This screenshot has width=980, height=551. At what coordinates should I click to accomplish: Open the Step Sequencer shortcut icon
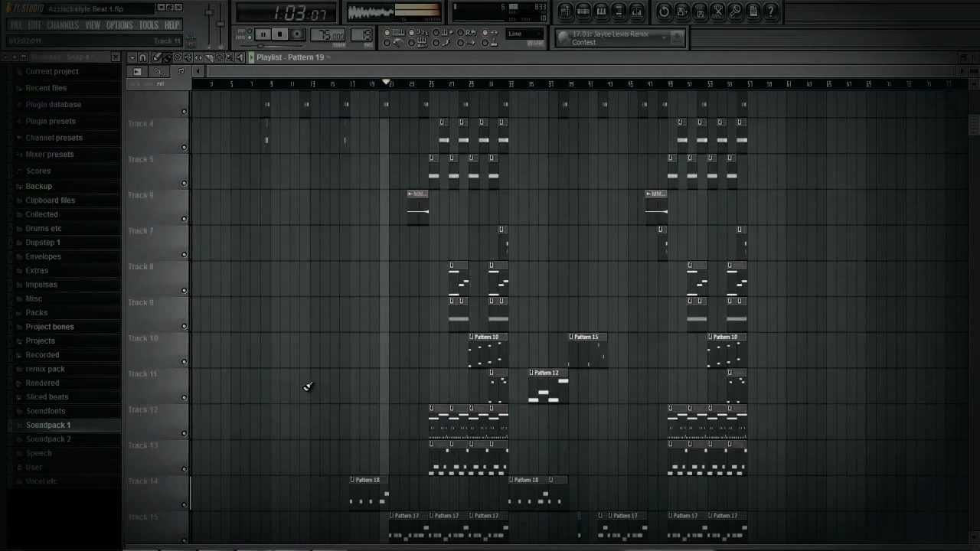coord(583,11)
